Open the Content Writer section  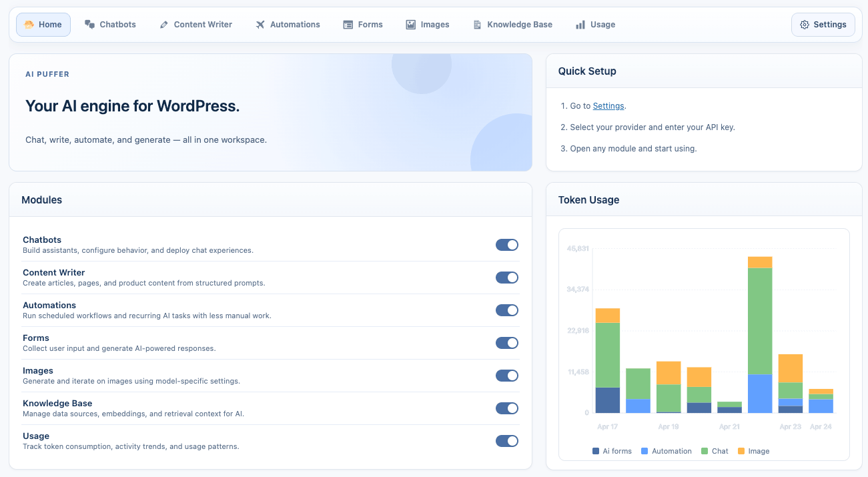pyautogui.click(x=195, y=24)
